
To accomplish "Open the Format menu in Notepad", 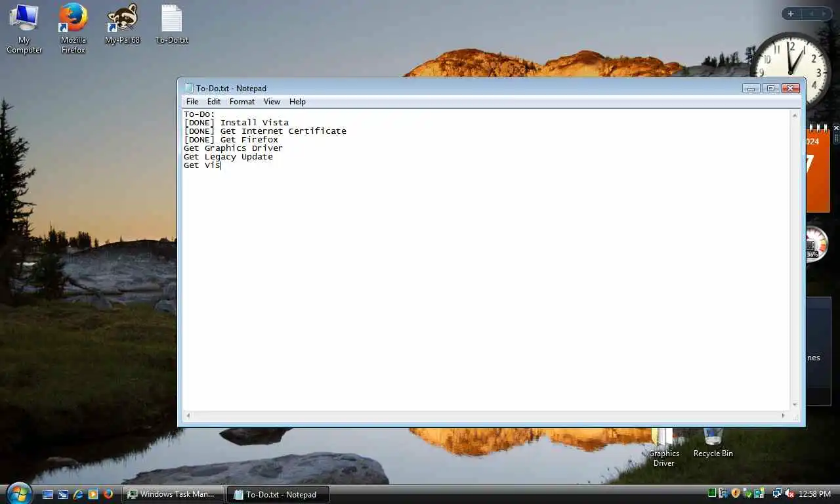I will tap(242, 102).
